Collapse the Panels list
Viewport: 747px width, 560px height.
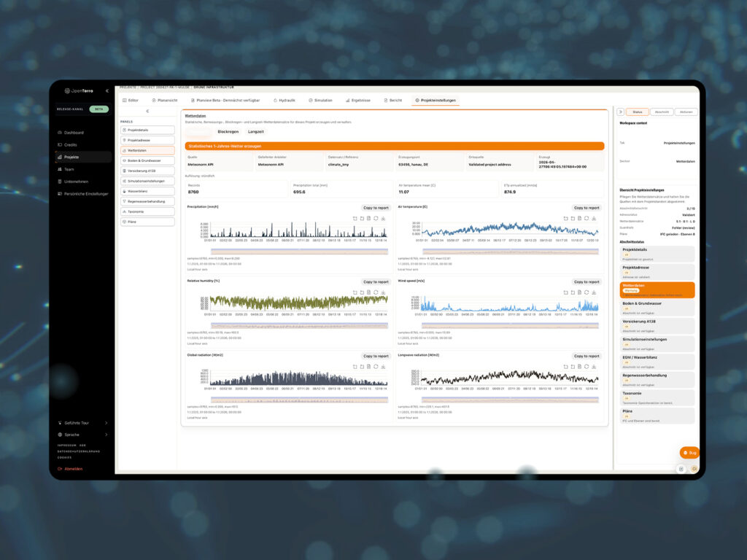(147, 111)
